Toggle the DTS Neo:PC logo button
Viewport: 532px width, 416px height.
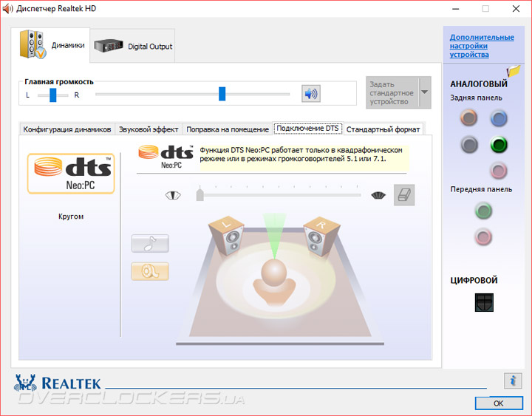click(71, 174)
